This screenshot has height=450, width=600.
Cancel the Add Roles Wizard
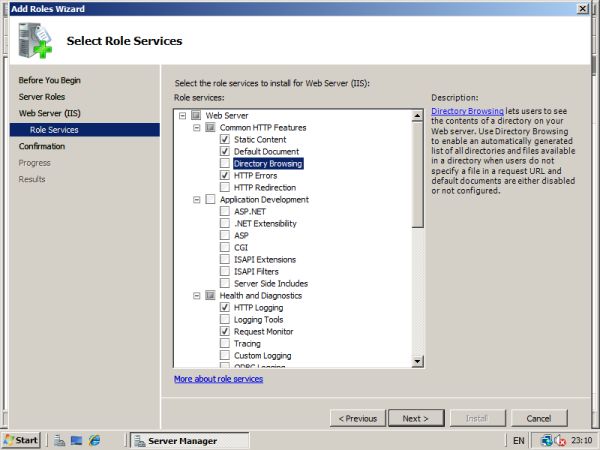click(539, 418)
